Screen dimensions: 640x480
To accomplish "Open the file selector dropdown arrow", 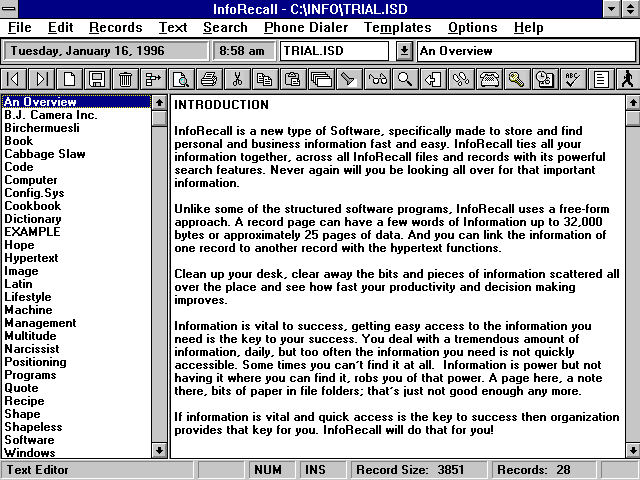I will [x=404, y=50].
